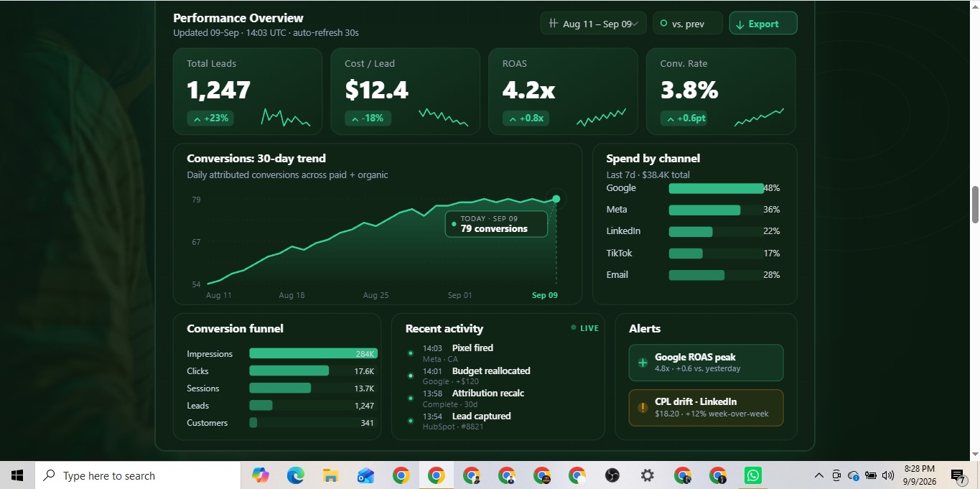Click the Conv. Rate sparkline
Image resolution: width=980 pixels, height=489 pixels.
tap(760, 118)
